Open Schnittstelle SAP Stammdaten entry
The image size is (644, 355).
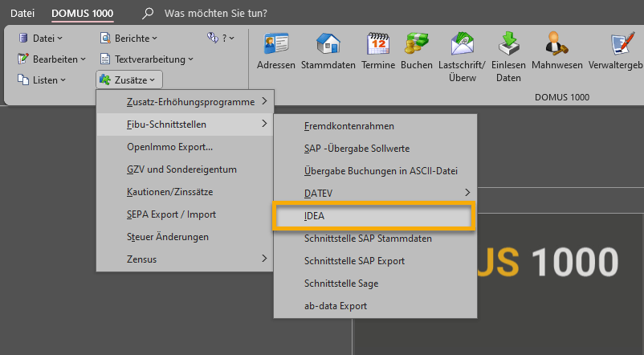[375, 239]
